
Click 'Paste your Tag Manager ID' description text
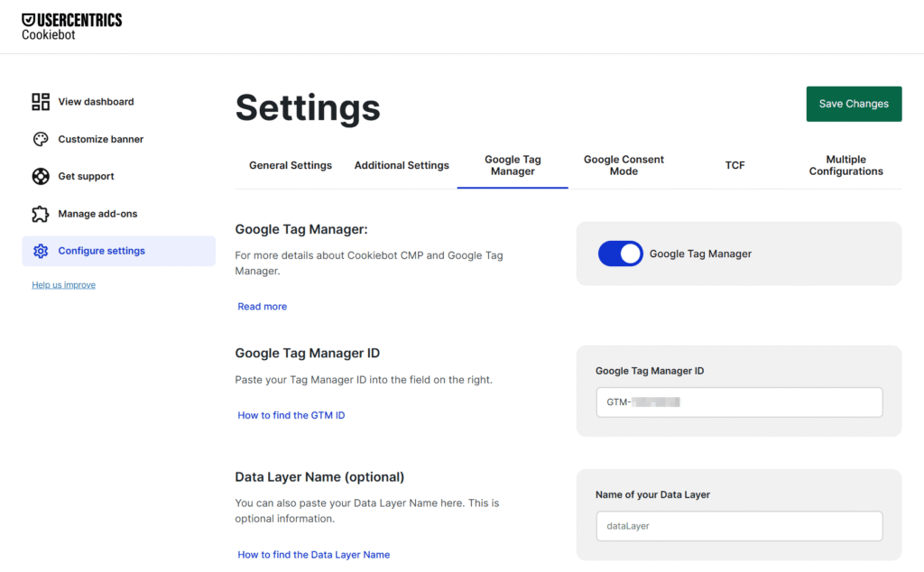click(x=364, y=380)
